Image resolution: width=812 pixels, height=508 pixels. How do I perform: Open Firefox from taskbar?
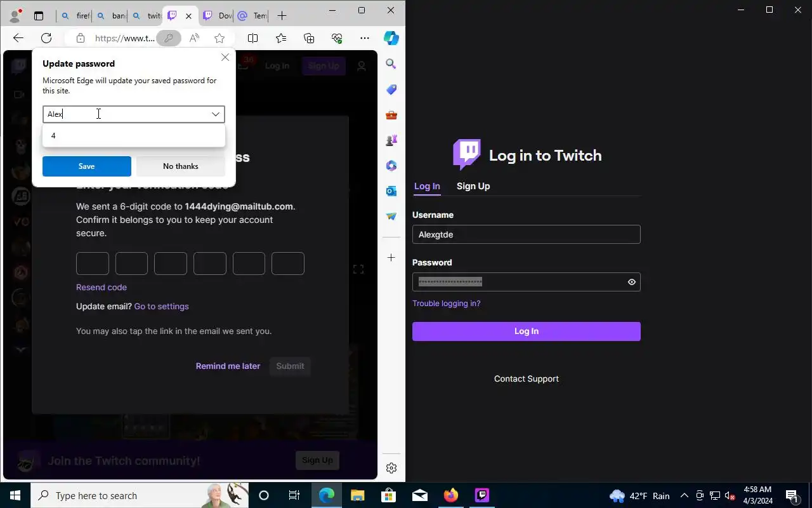[x=451, y=495]
